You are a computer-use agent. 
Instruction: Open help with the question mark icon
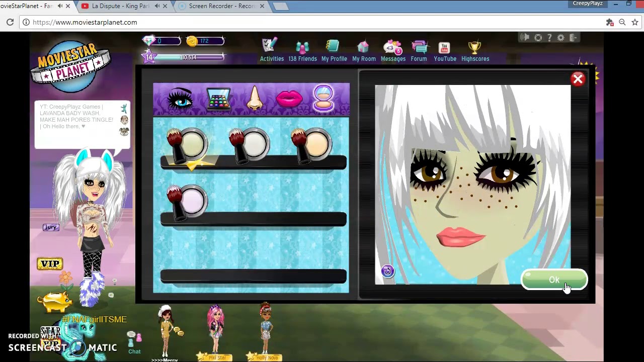[549, 38]
